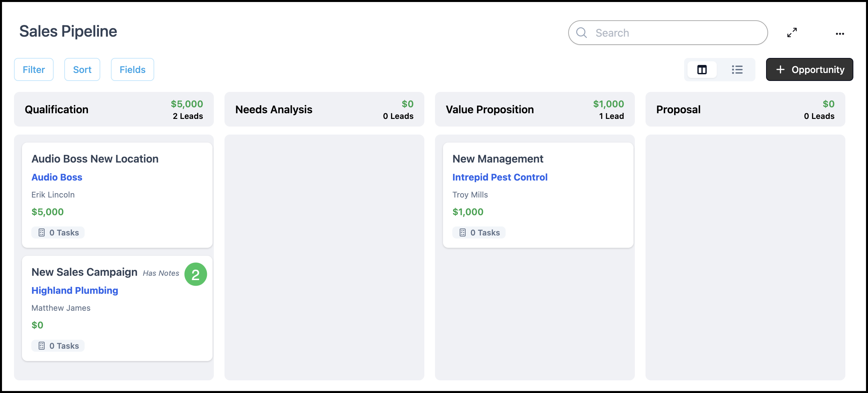
Task: Add a new Opportunity
Action: pyautogui.click(x=809, y=70)
